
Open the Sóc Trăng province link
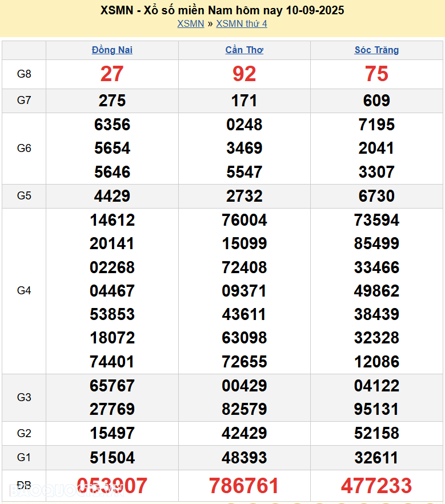click(x=376, y=50)
